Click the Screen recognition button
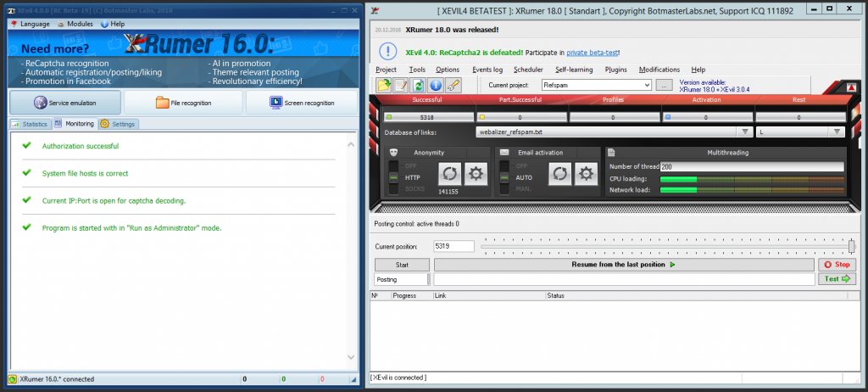Viewport: 868px width, 392px height. pyautogui.click(x=302, y=103)
